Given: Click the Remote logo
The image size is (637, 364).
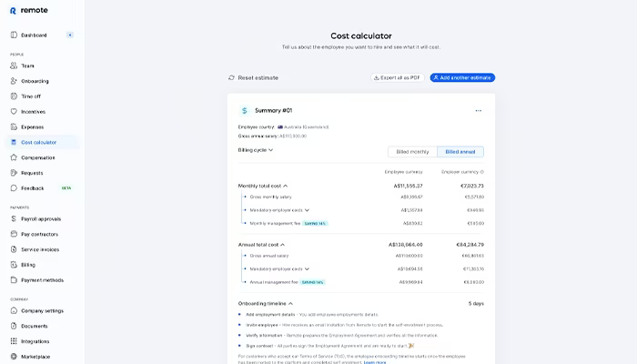Looking at the screenshot, I should [x=29, y=10].
